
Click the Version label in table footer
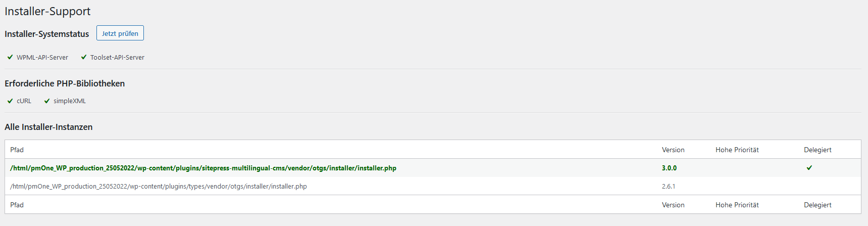coord(673,205)
